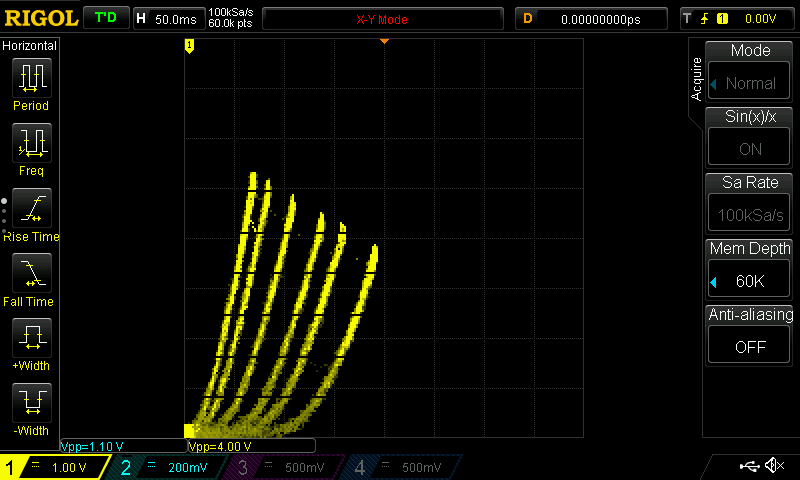Click the muted speaker sound icon
Viewport: 800px width, 480px height.
pos(774,465)
